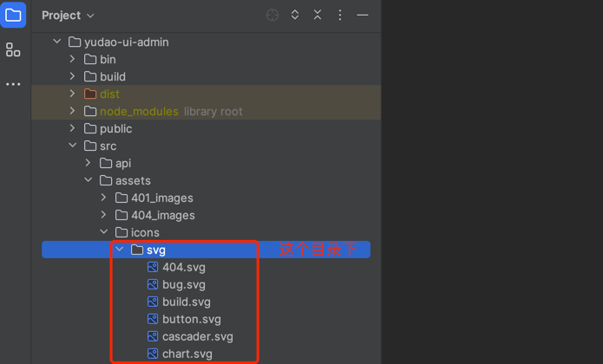Expand the 401_images folder arrow
This screenshot has height=364, width=603.
coord(104,198)
